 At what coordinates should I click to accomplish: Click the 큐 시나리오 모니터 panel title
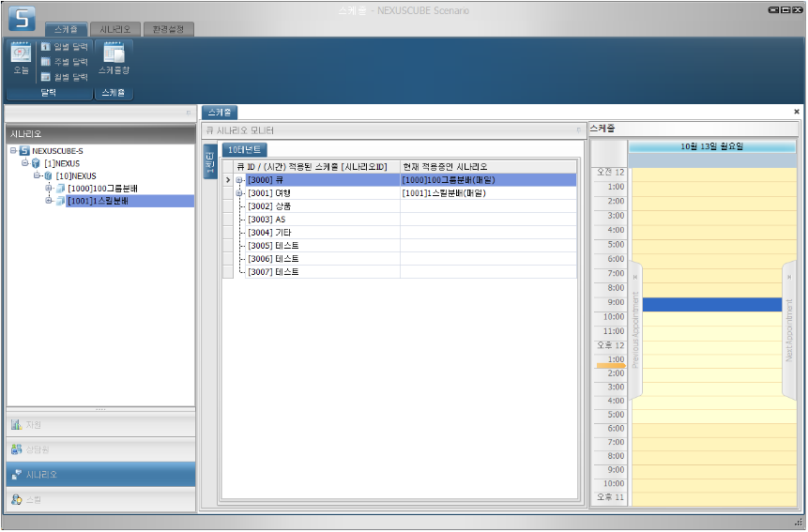click(239, 130)
